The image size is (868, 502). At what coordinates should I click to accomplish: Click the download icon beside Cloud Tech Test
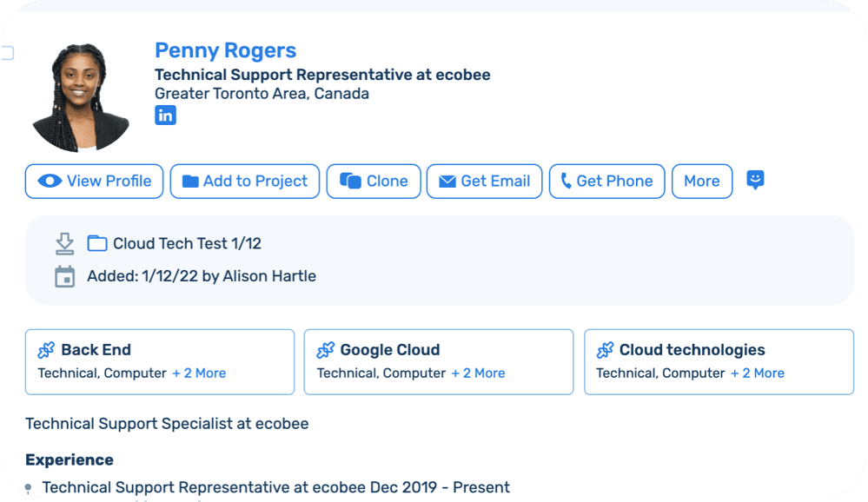tap(65, 243)
